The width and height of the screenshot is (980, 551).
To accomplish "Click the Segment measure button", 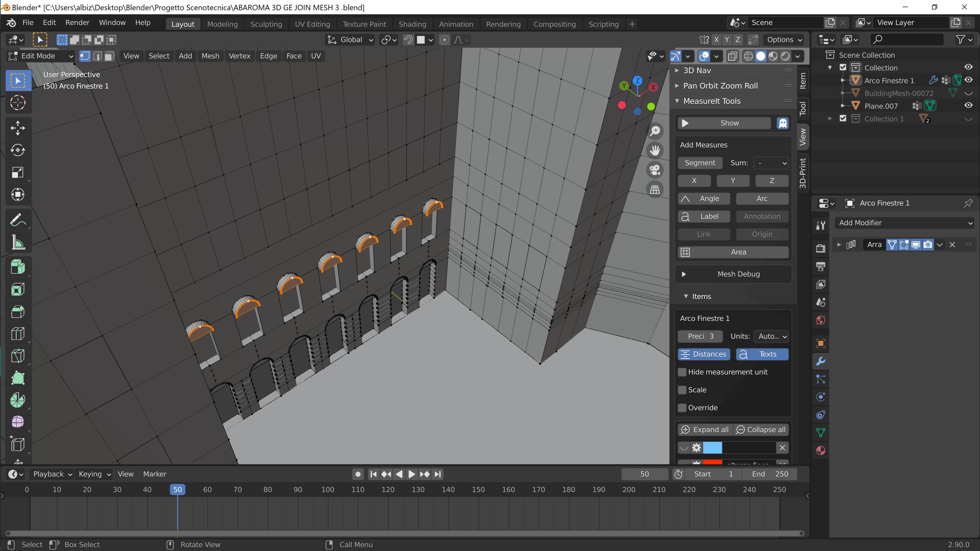I will [700, 163].
